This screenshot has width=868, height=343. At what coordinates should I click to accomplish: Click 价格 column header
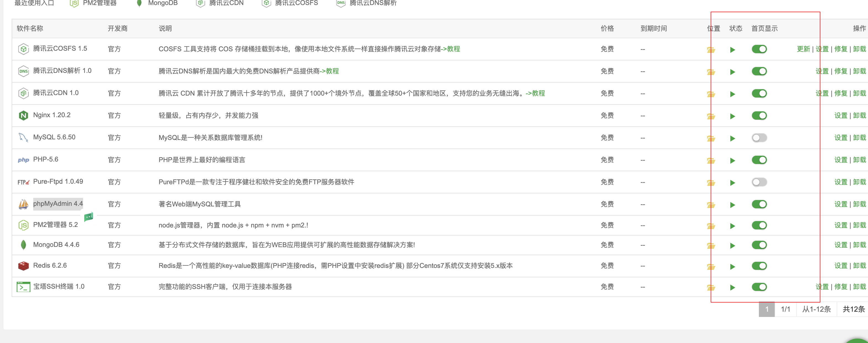[607, 28]
